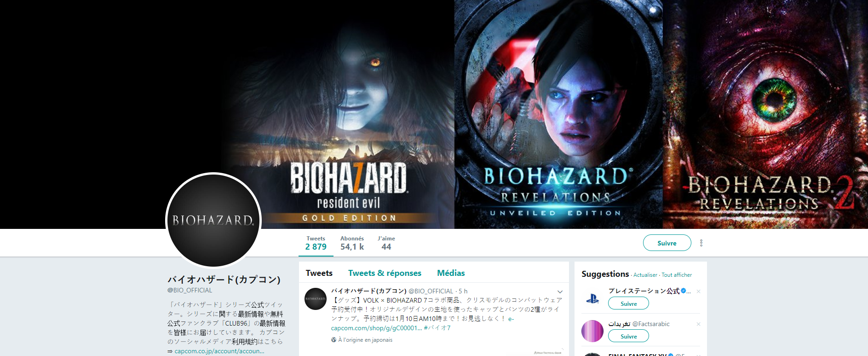Image resolution: width=868 pixels, height=356 pixels.
Task: Switch to Tweets & réponses tab
Action: point(385,273)
